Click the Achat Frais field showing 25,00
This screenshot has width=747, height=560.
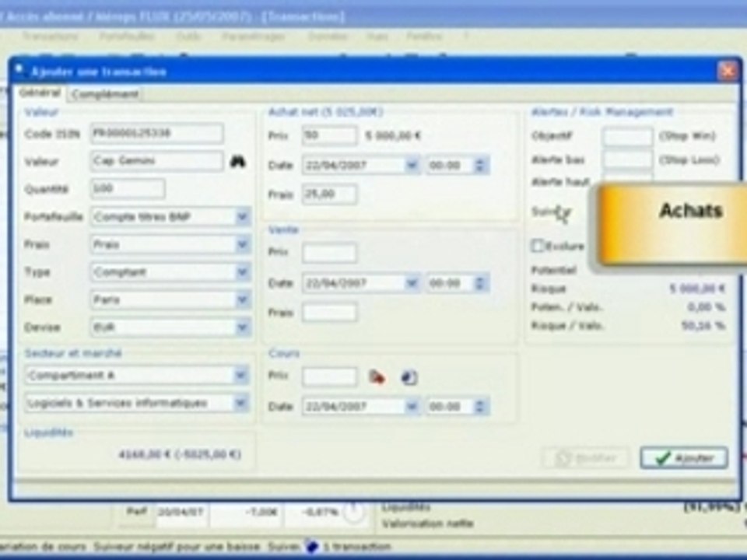pyautogui.click(x=329, y=194)
